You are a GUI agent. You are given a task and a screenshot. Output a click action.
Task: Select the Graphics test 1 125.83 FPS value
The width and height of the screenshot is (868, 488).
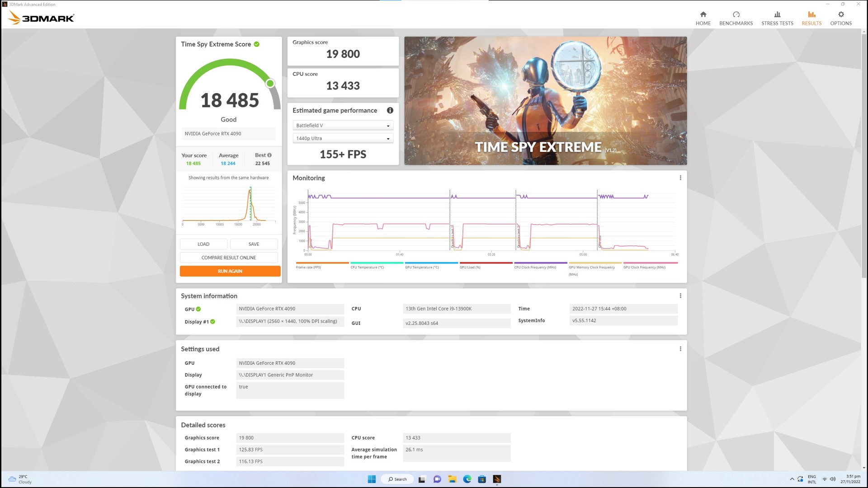[290, 450]
